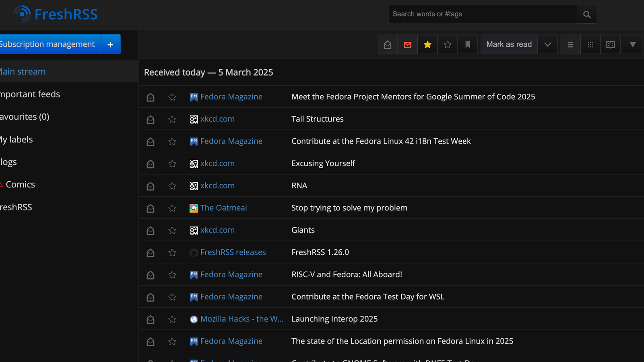Mark 'Stop trying to solve my problem' read
This screenshot has height=362, width=644.
(151, 208)
